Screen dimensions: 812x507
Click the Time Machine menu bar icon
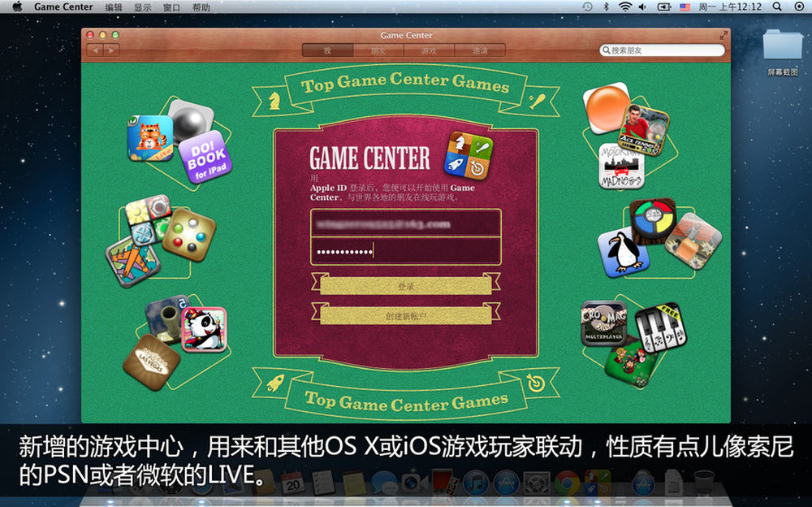587,6
